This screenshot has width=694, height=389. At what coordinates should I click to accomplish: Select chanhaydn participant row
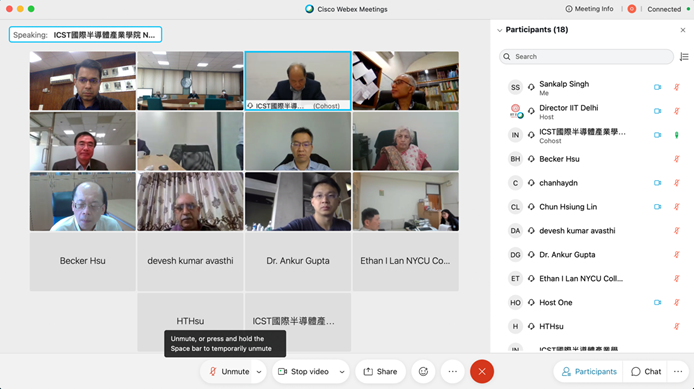pos(592,183)
